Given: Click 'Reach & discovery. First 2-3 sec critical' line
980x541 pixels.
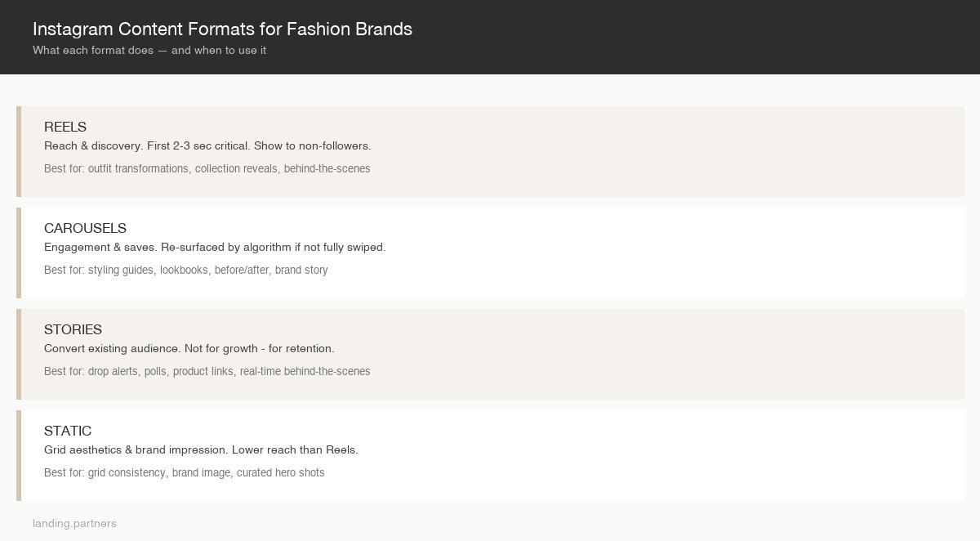Looking at the screenshot, I should 207,145.
